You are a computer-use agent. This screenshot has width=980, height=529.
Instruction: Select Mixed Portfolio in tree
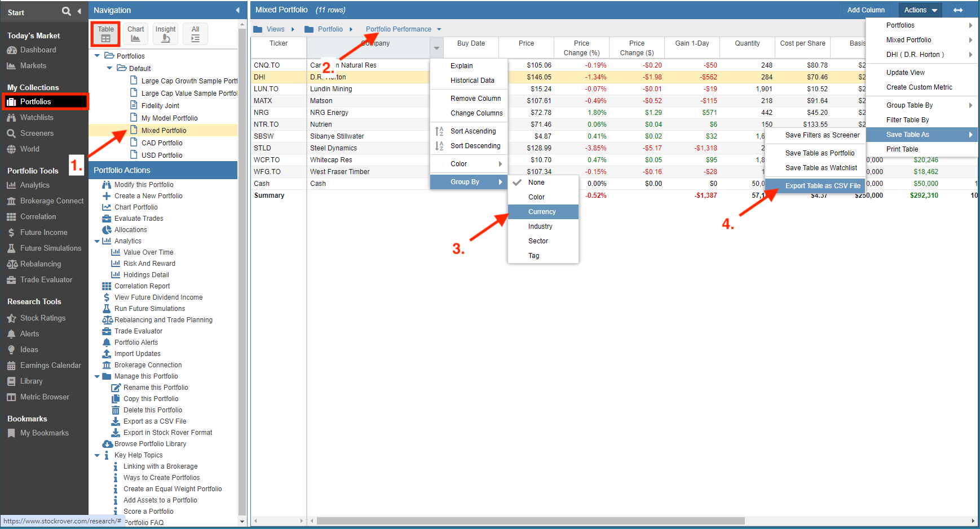coord(164,130)
